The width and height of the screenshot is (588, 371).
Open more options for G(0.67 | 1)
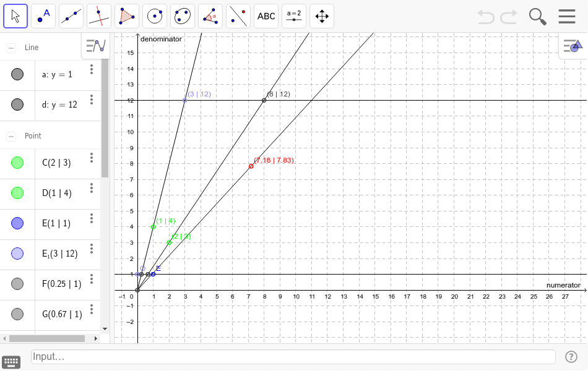(x=92, y=310)
